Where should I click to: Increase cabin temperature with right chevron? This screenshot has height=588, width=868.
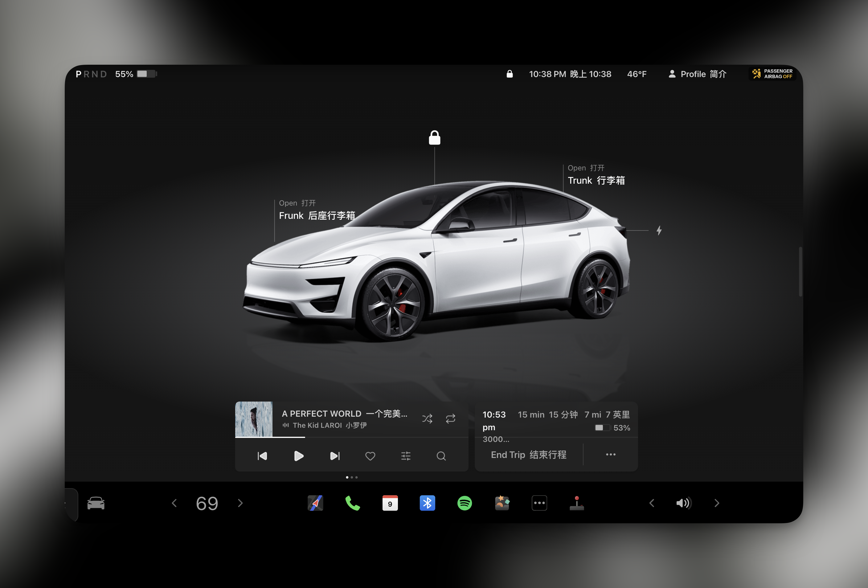(x=240, y=503)
